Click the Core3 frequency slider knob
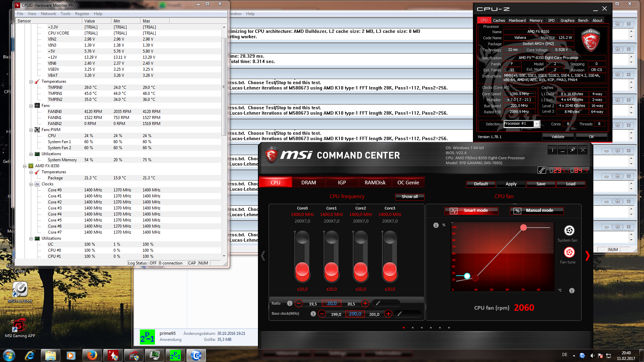Image resolution: width=644 pixels, height=362 pixels. tap(390, 269)
